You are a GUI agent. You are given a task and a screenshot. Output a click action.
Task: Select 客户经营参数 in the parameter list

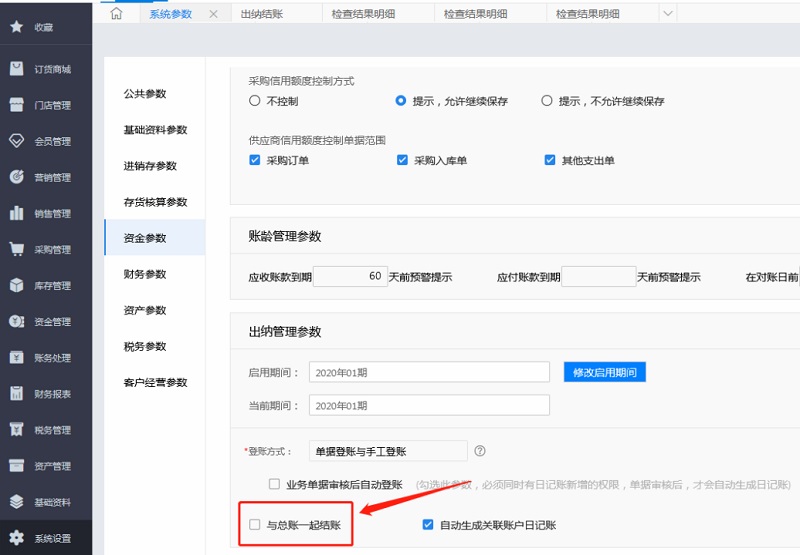point(155,383)
